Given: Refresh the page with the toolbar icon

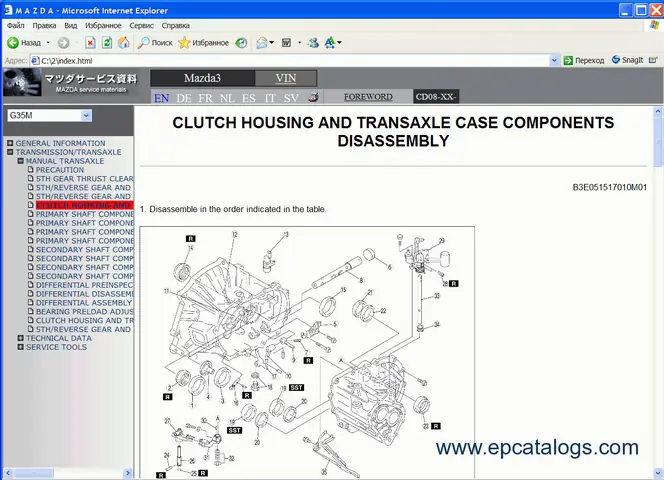Looking at the screenshot, I should click(107, 43).
